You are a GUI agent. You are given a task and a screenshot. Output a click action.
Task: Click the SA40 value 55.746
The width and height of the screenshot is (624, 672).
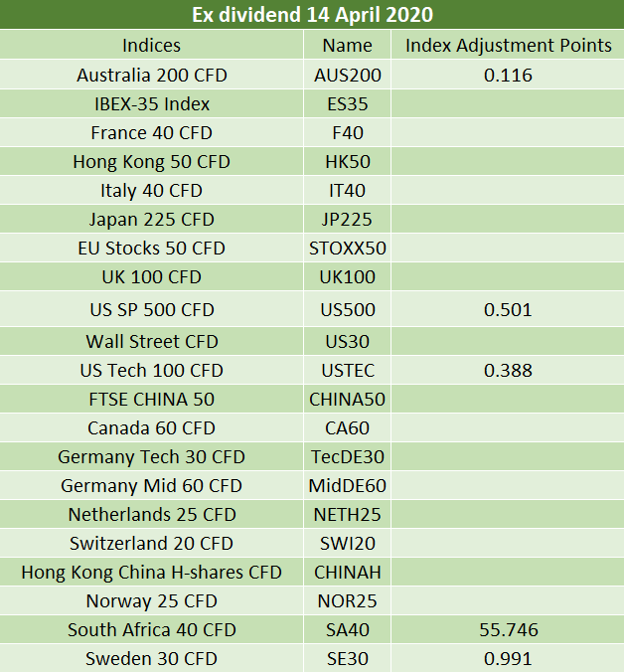click(x=508, y=629)
